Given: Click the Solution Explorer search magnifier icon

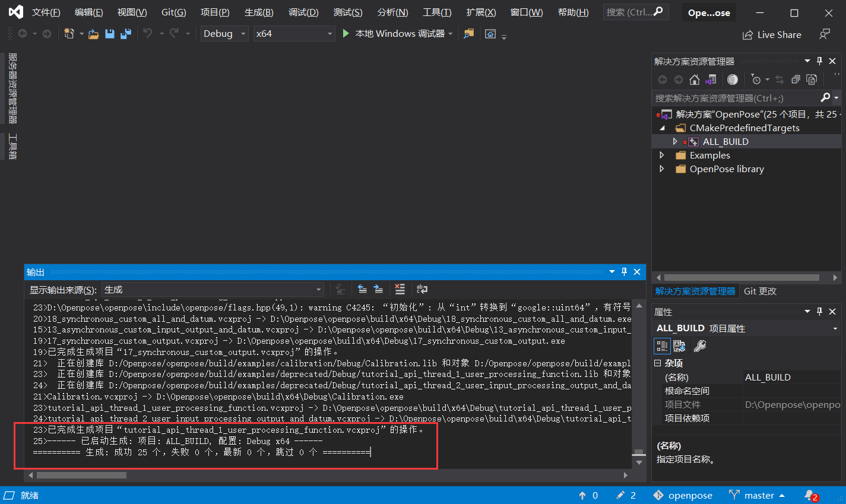Looking at the screenshot, I should (x=825, y=97).
